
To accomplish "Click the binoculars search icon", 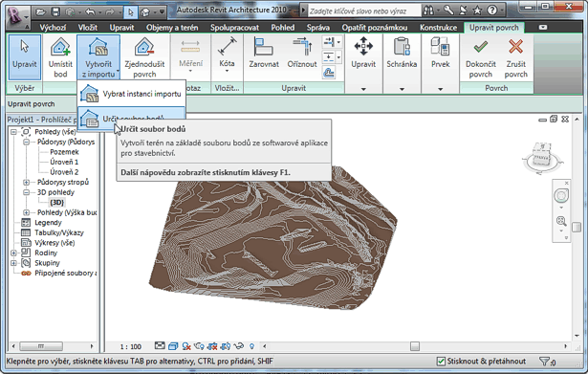I will (x=428, y=11).
